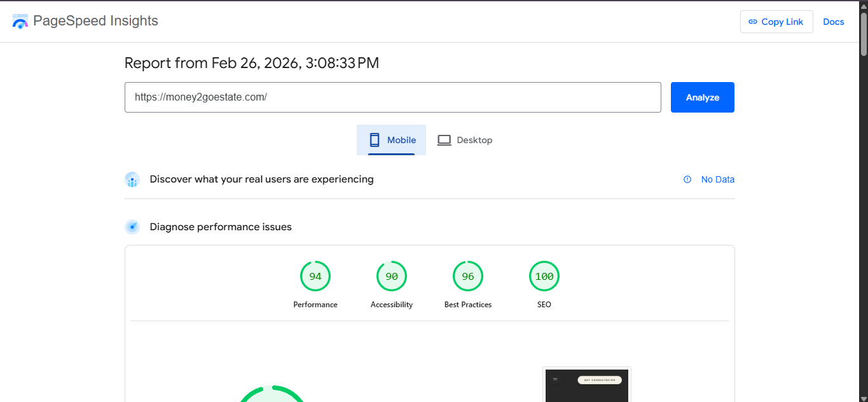The height and width of the screenshot is (402, 868).
Task: Click the Diagnose performance issues icon
Action: 132,227
